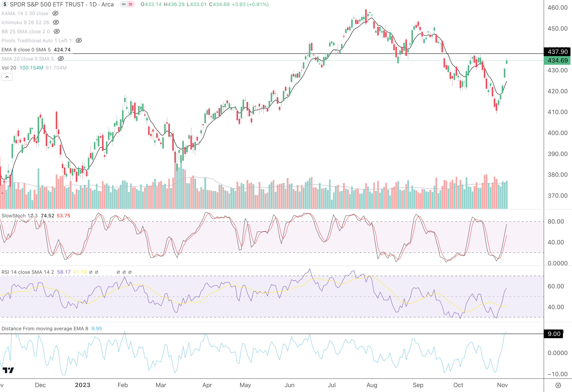Click the 370.00 price scale label

click(x=557, y=196)
